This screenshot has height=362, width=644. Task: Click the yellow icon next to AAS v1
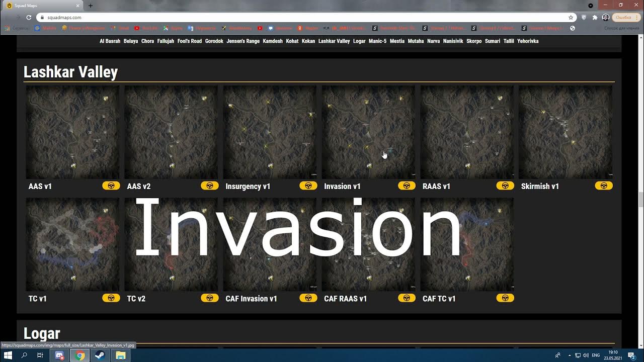[111, 186]
